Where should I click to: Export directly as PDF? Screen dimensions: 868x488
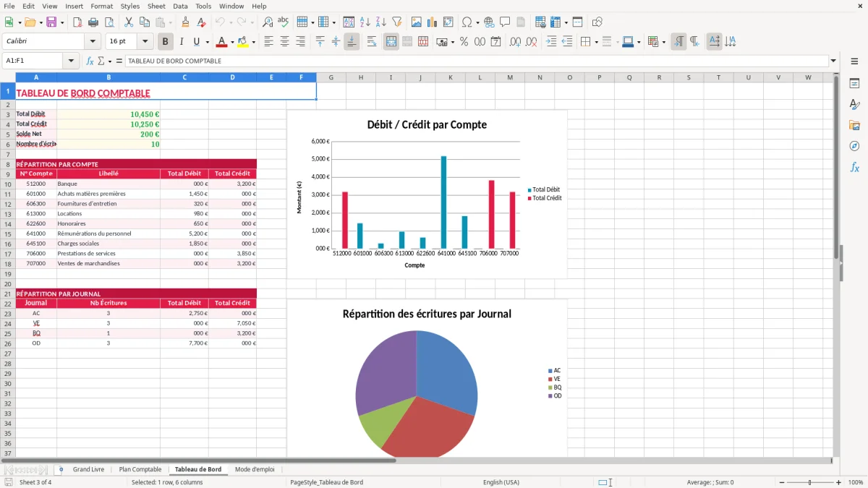point(77,22)
